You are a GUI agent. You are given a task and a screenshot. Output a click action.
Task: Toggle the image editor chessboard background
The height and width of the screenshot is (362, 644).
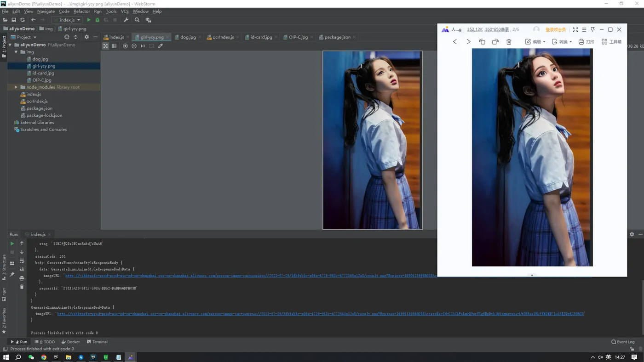click(x=105, y=46)
